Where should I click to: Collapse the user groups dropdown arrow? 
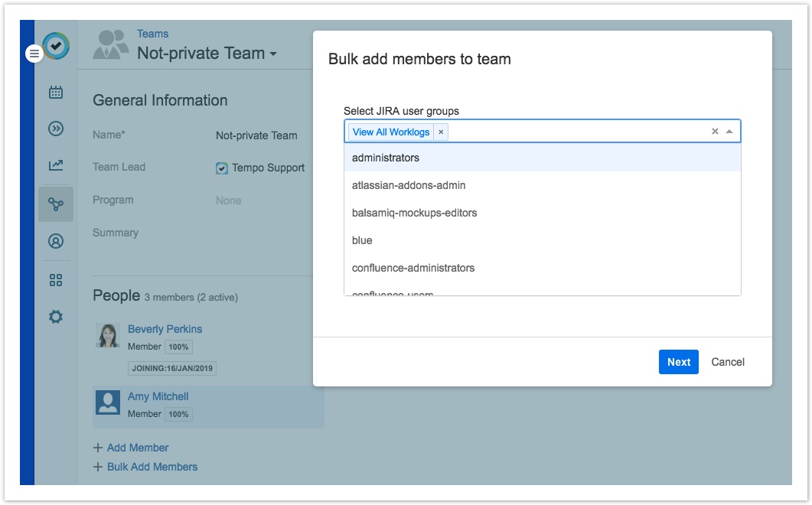tap(729, 132)
